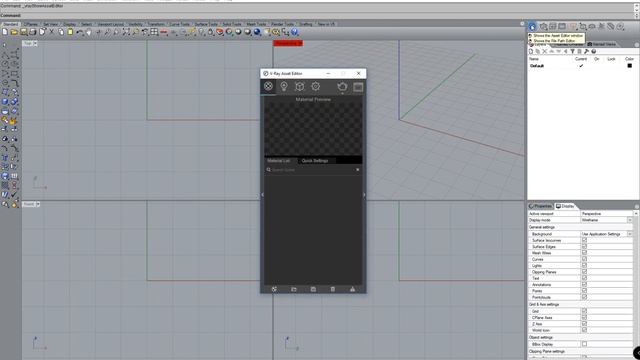This screenshot has height=360, width=640.
Task: Click the save icon in Asset Editor footer
Action: click(313, 289)
